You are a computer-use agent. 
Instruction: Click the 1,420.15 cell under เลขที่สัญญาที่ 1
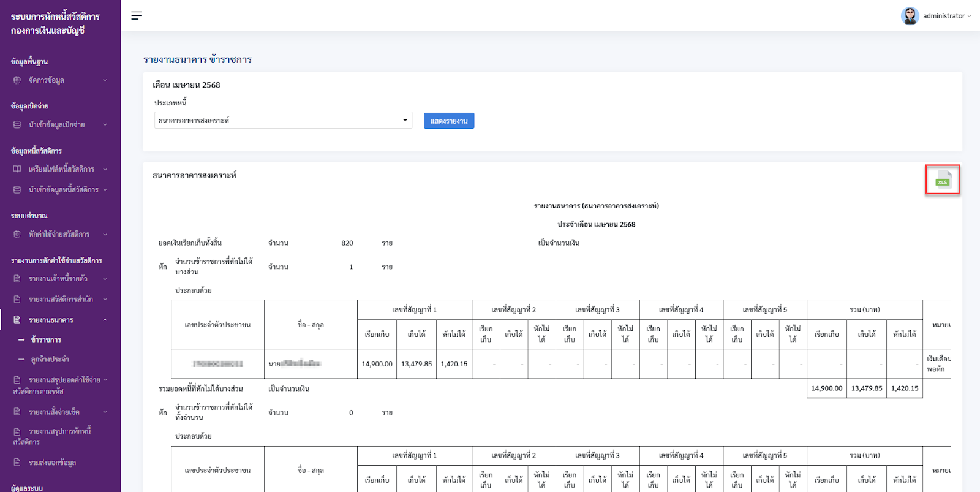pyautogui.click(x=454, y=364)
